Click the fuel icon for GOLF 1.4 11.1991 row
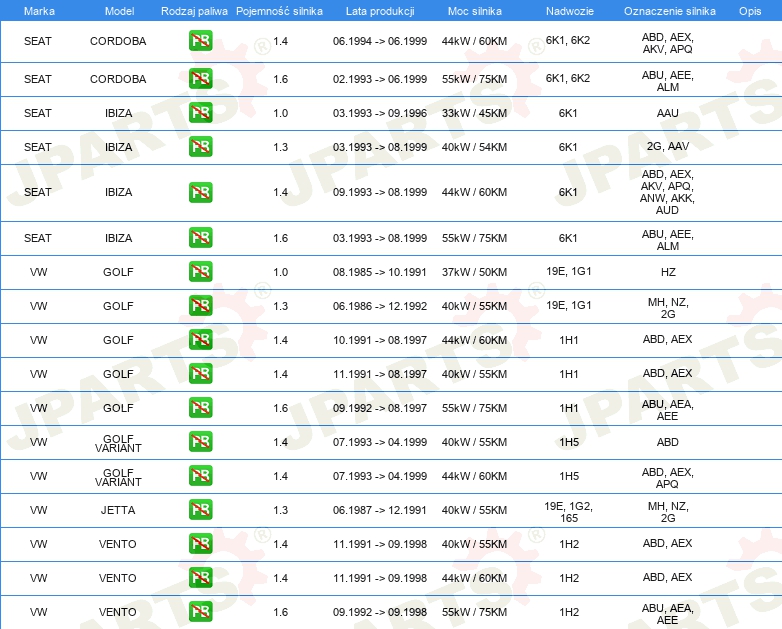The width and height of the screenshot is (782, 629). [x=200, y=374]
